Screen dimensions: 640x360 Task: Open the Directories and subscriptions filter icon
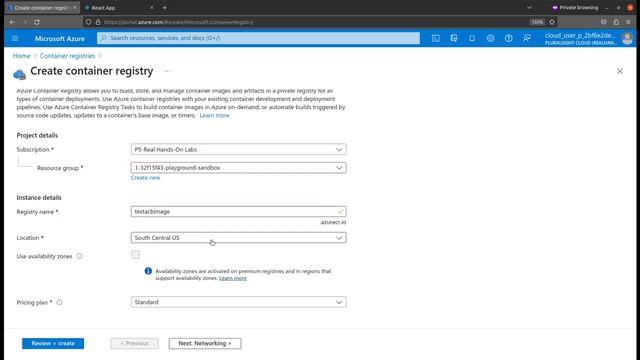click(x=454, y=38)
